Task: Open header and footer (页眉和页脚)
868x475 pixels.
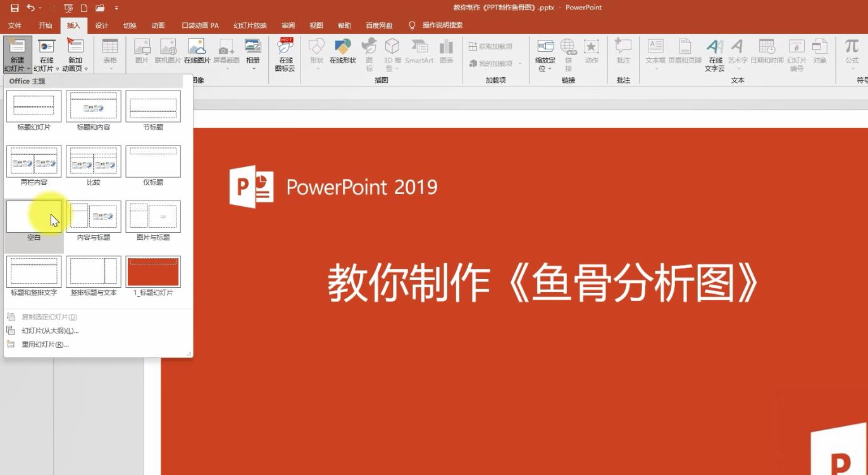Action: pos(685,54)
